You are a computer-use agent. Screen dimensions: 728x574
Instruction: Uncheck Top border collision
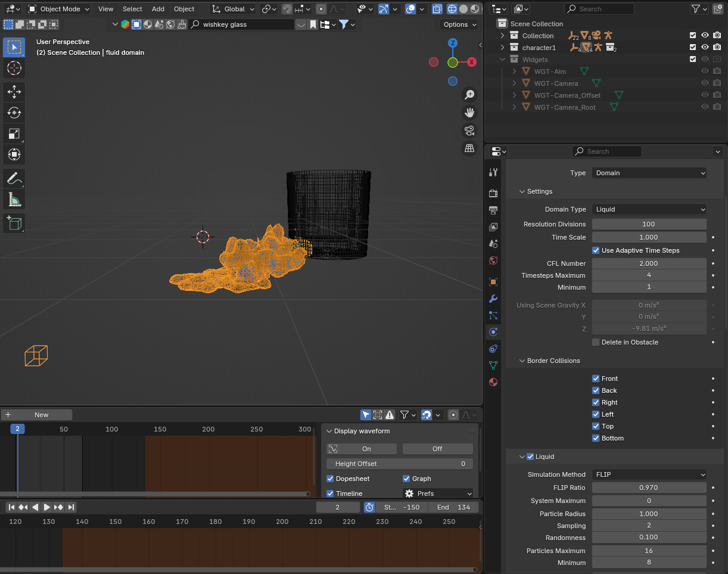(x=596, y=426)
